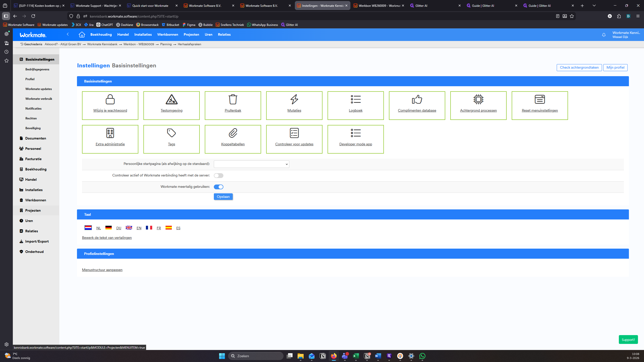
Task: Open the Boekhouding top menu item
Action: [x=101, y=35]
